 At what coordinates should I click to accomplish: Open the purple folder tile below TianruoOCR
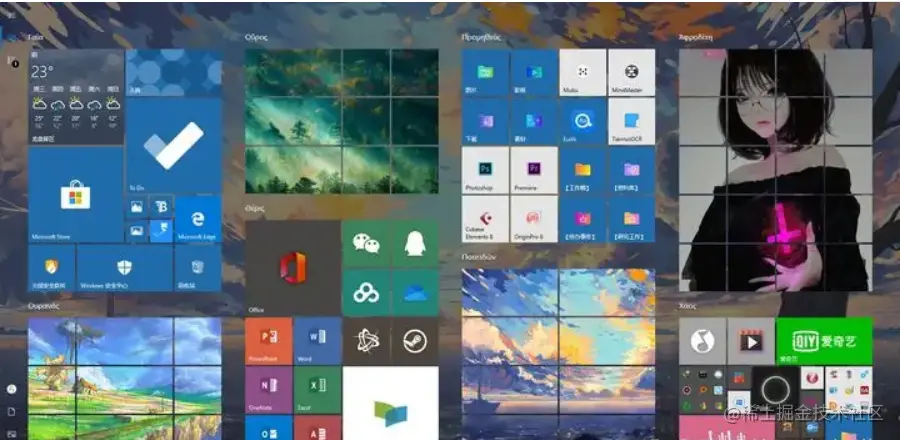[x=632, y=170]
